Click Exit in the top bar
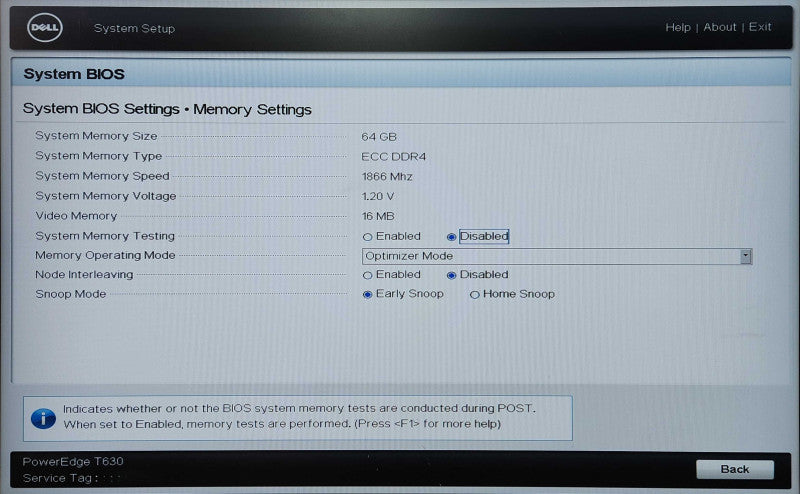This screenshot has width=800, height=494. click(x=760, y=27)
